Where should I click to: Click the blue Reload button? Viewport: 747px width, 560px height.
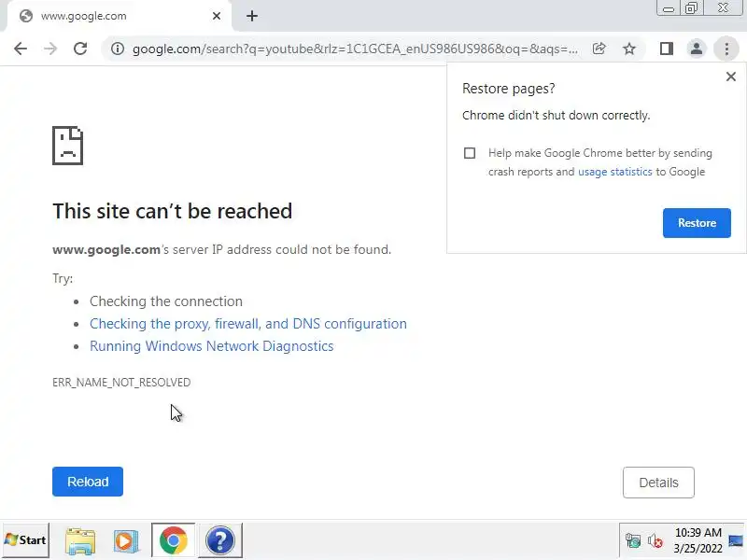tap(88, 482)
